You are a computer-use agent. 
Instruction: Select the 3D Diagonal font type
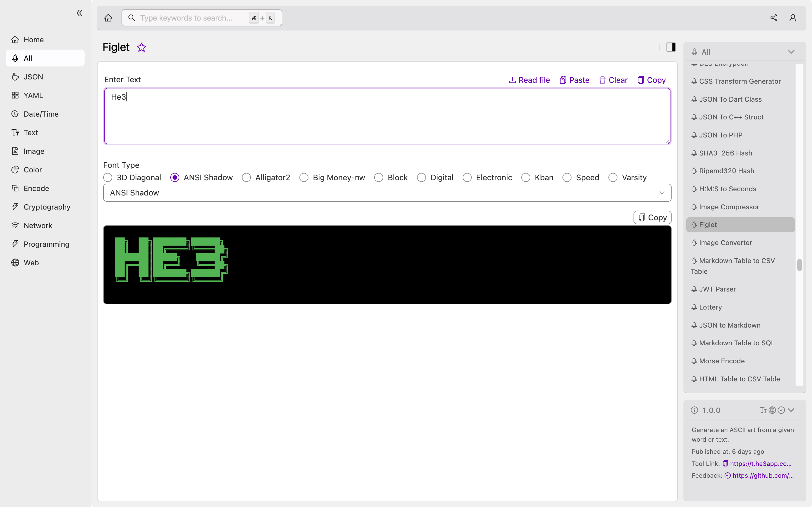click(x=108, y=177)
